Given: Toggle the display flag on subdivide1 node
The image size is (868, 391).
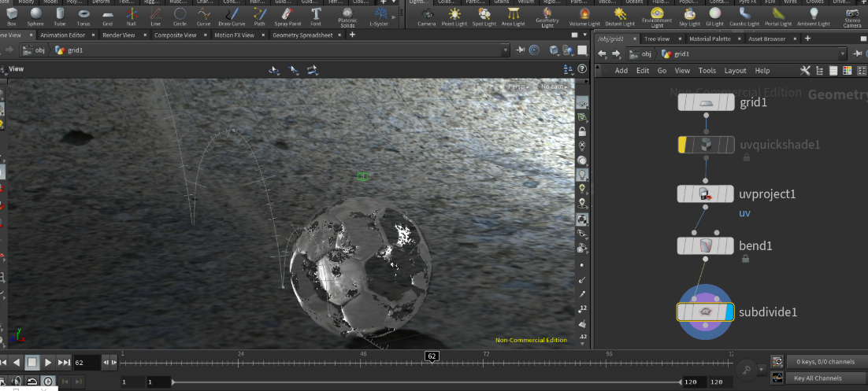Looking at the screenshot, I should tap(728, 312).
